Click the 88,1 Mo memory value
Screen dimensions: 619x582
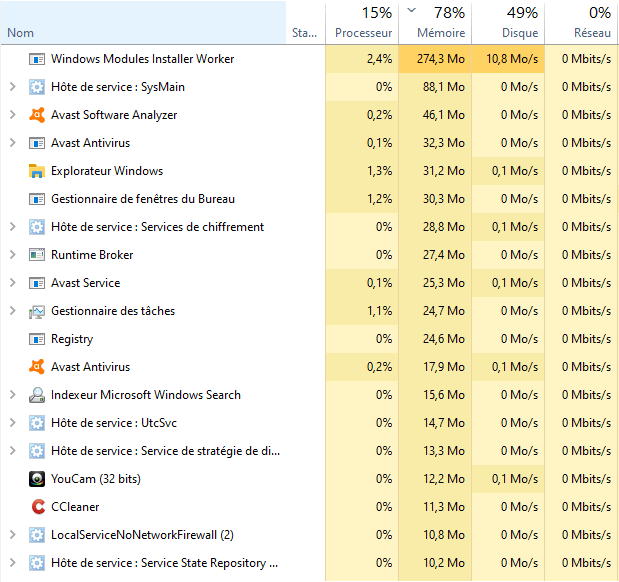pyautogui.click(x=444, y=87)
